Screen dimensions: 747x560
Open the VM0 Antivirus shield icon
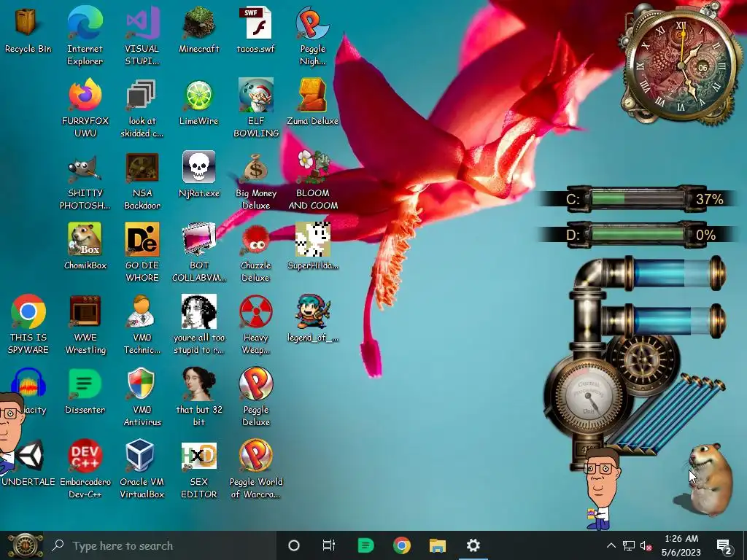tap(142, 384)
